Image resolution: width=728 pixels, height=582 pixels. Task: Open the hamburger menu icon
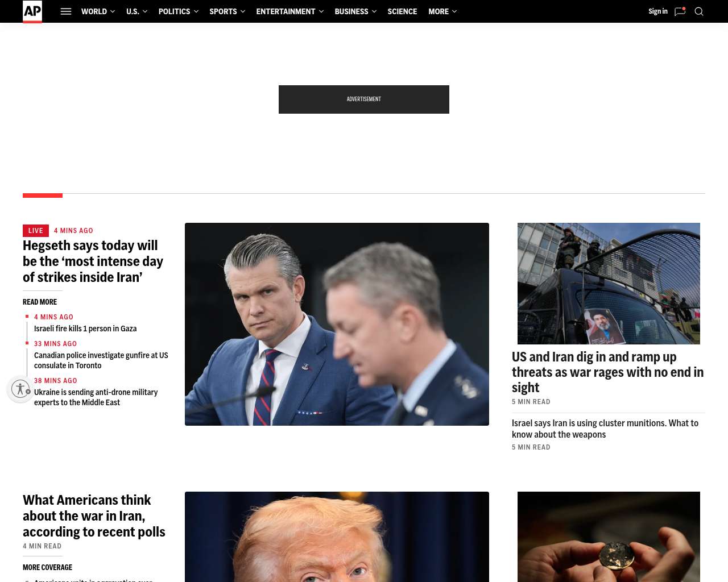click(66, 11)
